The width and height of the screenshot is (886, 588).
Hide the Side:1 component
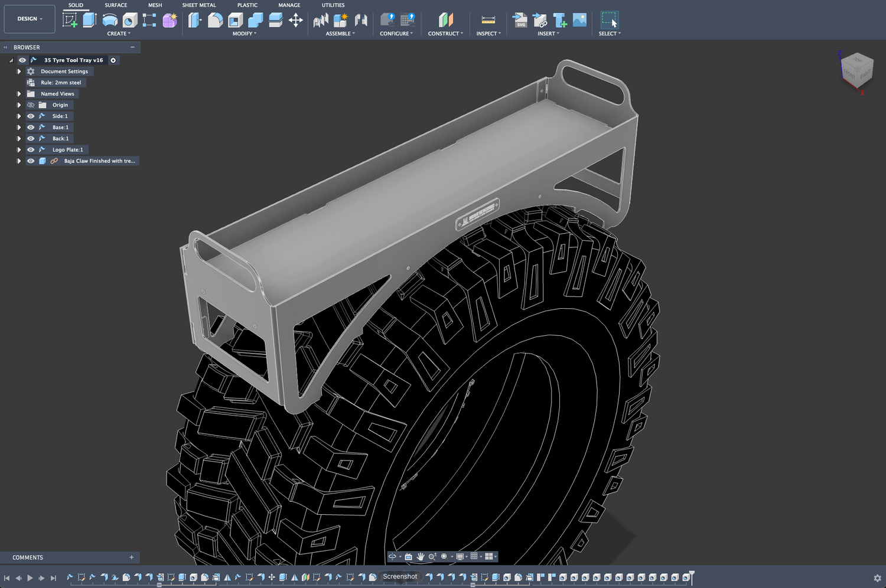click(30, 116)
